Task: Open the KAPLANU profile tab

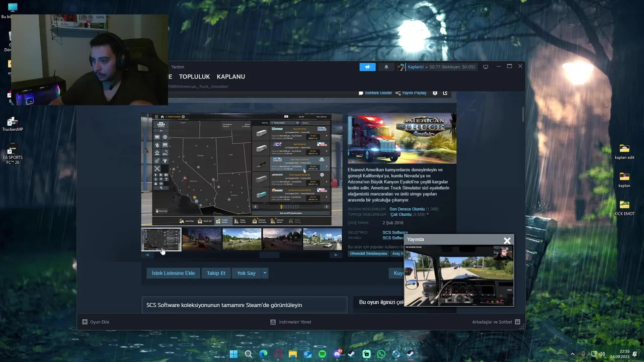Action: pos(231,76)
